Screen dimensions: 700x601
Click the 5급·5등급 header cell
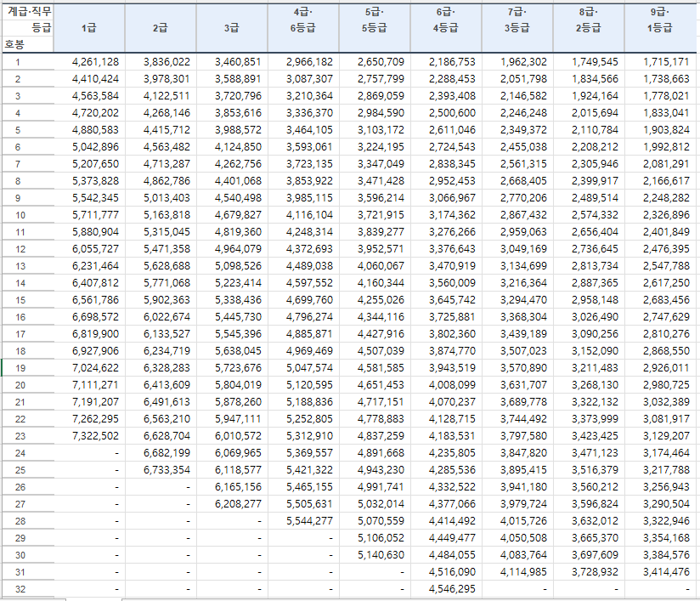[x=375, y=28]
